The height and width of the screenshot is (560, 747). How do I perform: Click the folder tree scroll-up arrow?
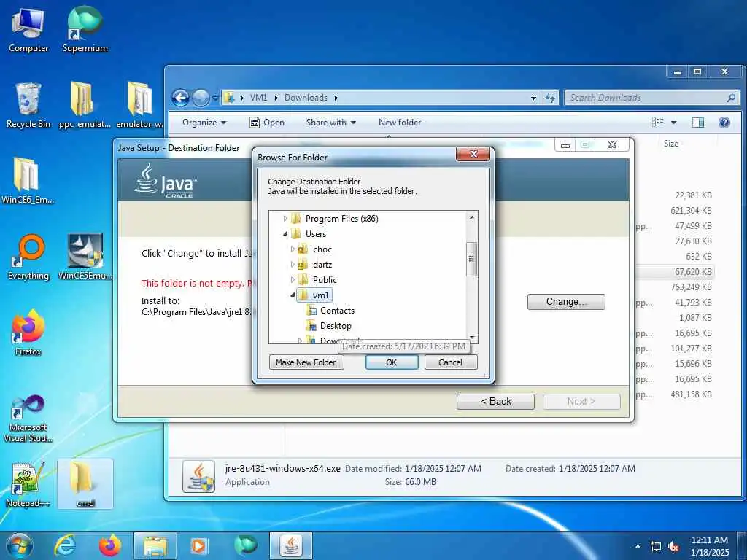tap(472, 217)
